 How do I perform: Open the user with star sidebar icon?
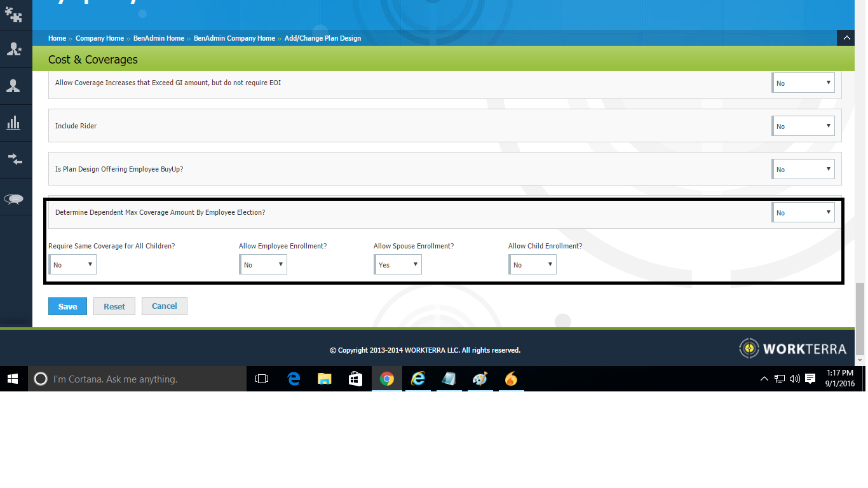[13, 50]
